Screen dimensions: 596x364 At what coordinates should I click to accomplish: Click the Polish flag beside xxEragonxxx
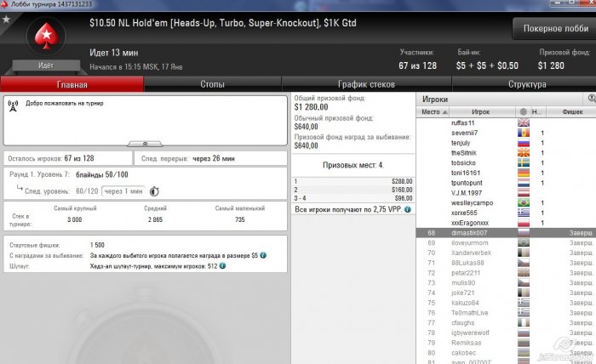tap(524, 223)
